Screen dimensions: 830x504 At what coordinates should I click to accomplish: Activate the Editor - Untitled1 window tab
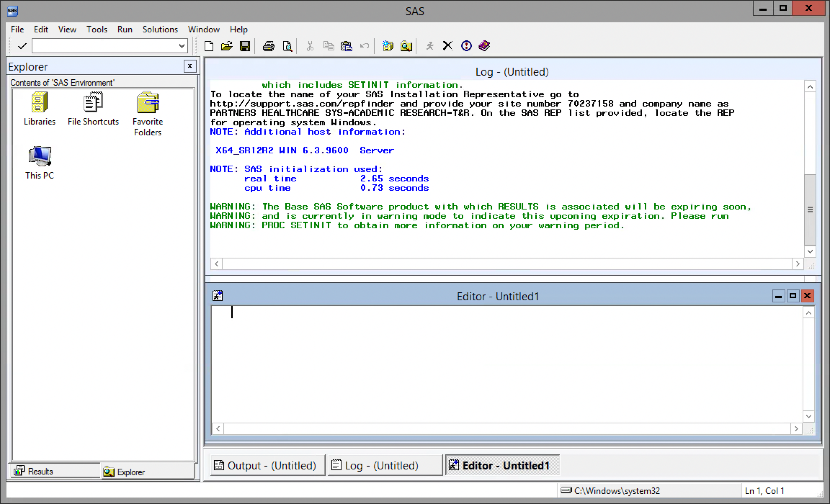coord(503,465)
